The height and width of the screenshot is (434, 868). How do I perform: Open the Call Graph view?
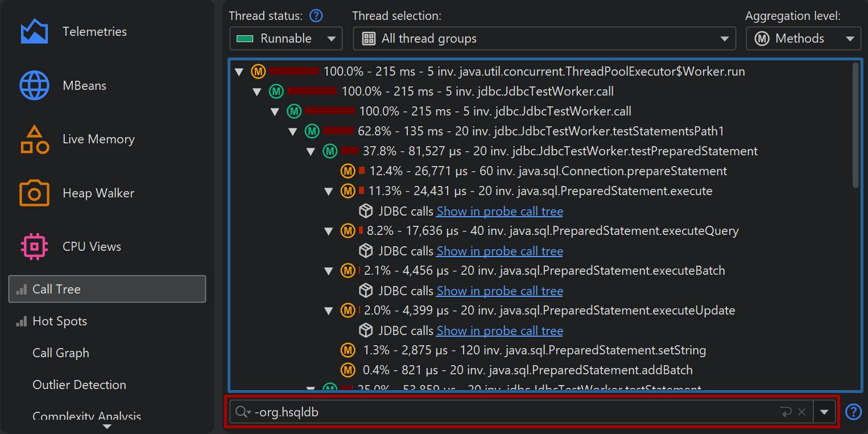(x=61, y=353)
